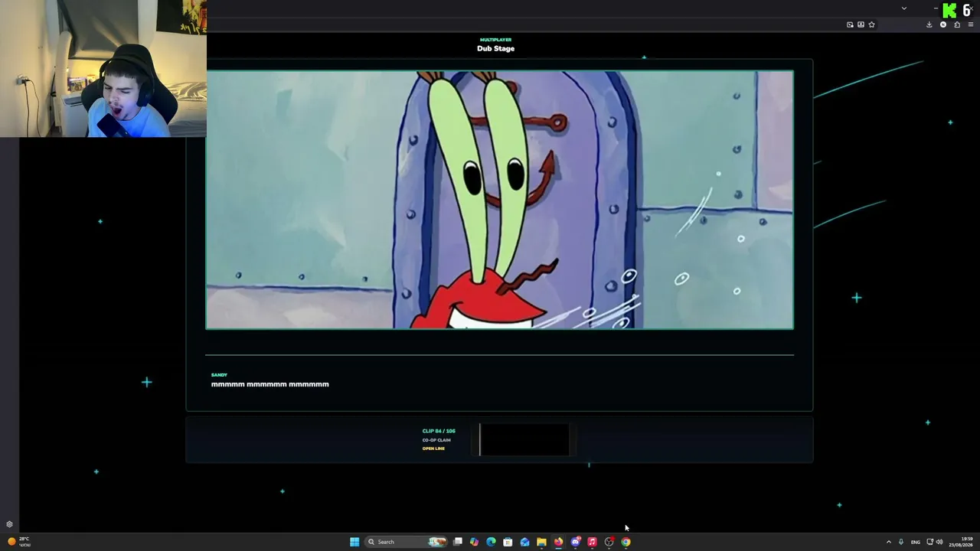Click the taskbar Search box
The image size is (980, 551).
[x=407, y=542]
